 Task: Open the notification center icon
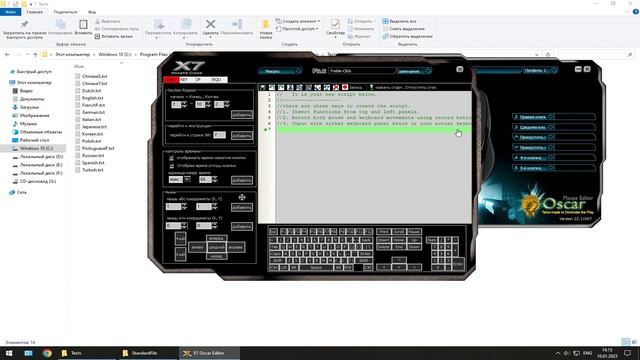628,353
